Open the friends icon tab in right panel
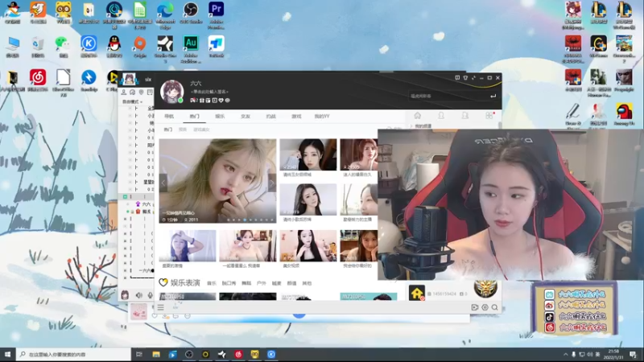This screenshot has width=644, height=362. [x=441, y=116]
